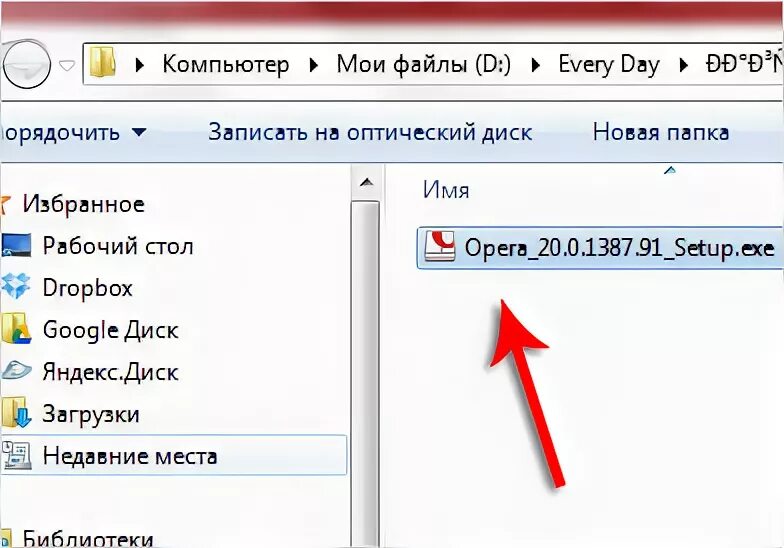Click the Яндекс.Диск icon
Viewport: 784px width, 548px height.
click(x=16, y=371)
